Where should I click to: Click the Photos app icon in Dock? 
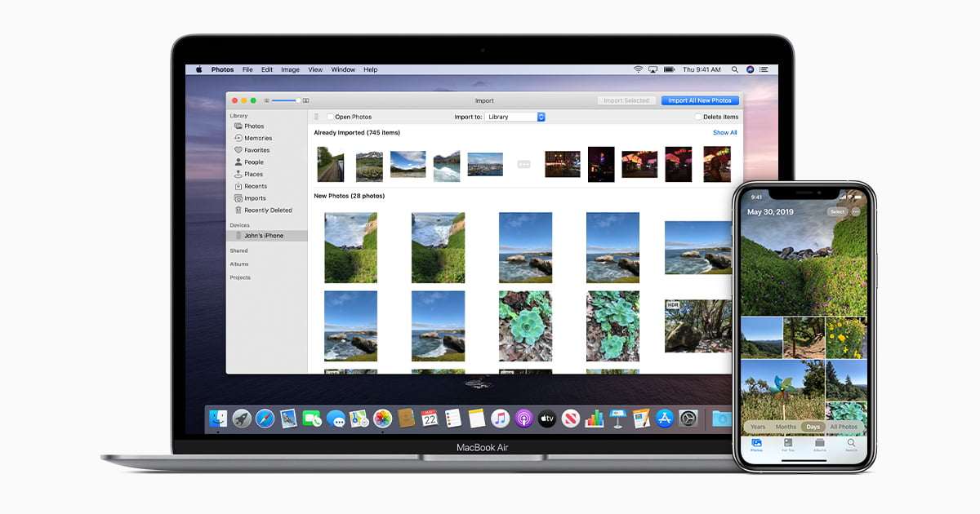click(x=382, y=419)
